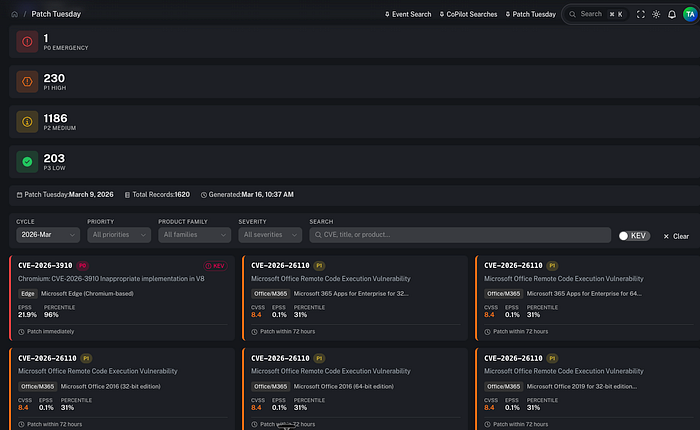This screenshot has width=700, height=430.
Task: Click Chromium Inappropriate implementation in V8 title
Action: click(x=111, y=279)
